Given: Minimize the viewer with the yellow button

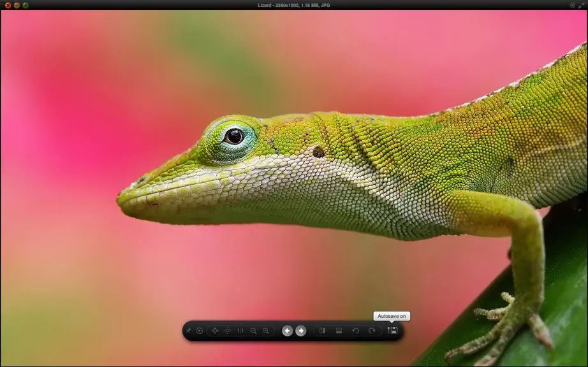Looking at the screenshot, I should [x=17, y=5].
